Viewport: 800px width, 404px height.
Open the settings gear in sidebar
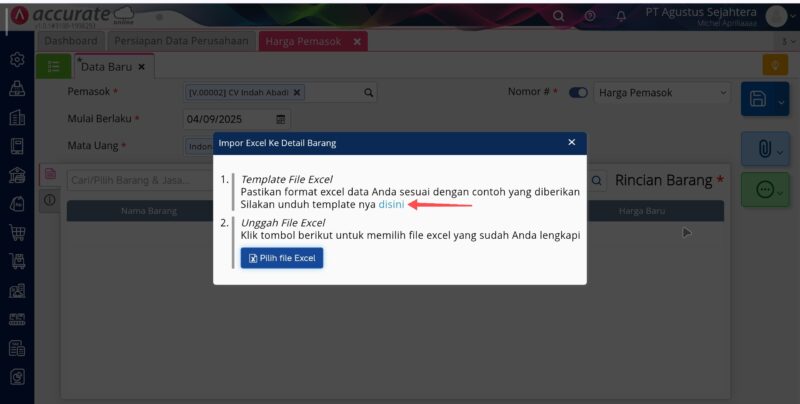(x=17, y=60)
